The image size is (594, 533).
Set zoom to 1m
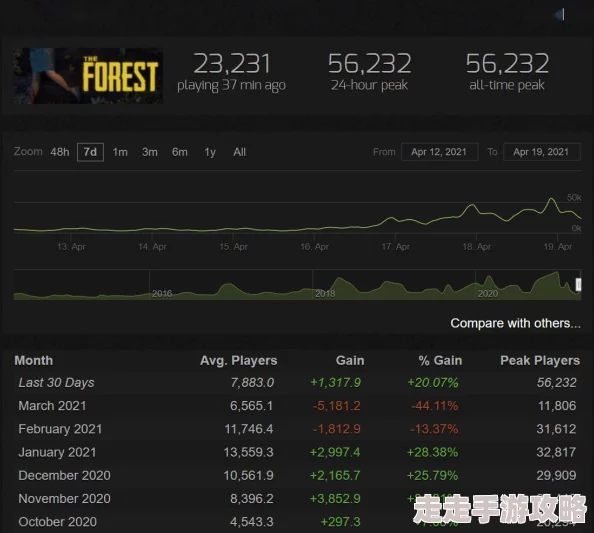pyautogui.click(x=120, y=152)
